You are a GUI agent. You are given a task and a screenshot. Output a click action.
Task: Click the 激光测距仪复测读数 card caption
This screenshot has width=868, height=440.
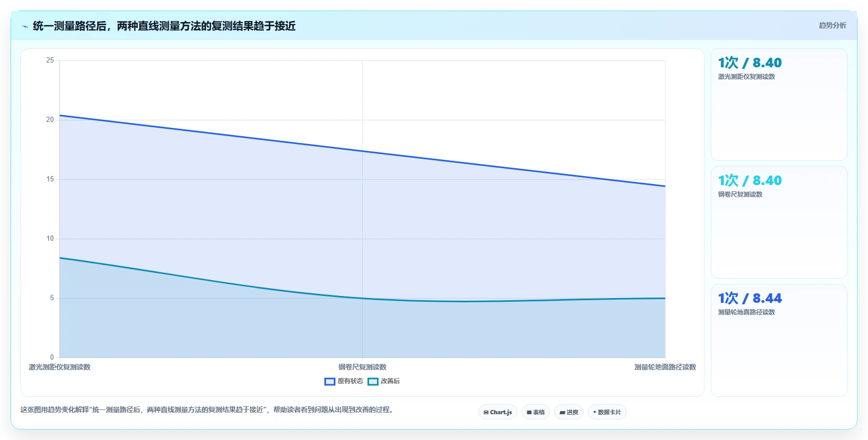point(747,77)
